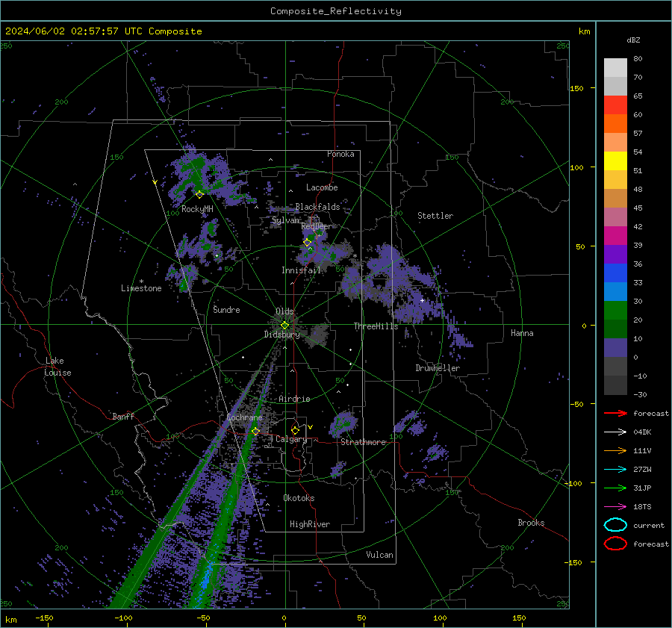This screenshot has width=672, height=628.
Task: Select the dark gray -30 to -10 swatch
Action: click(615, 385)
